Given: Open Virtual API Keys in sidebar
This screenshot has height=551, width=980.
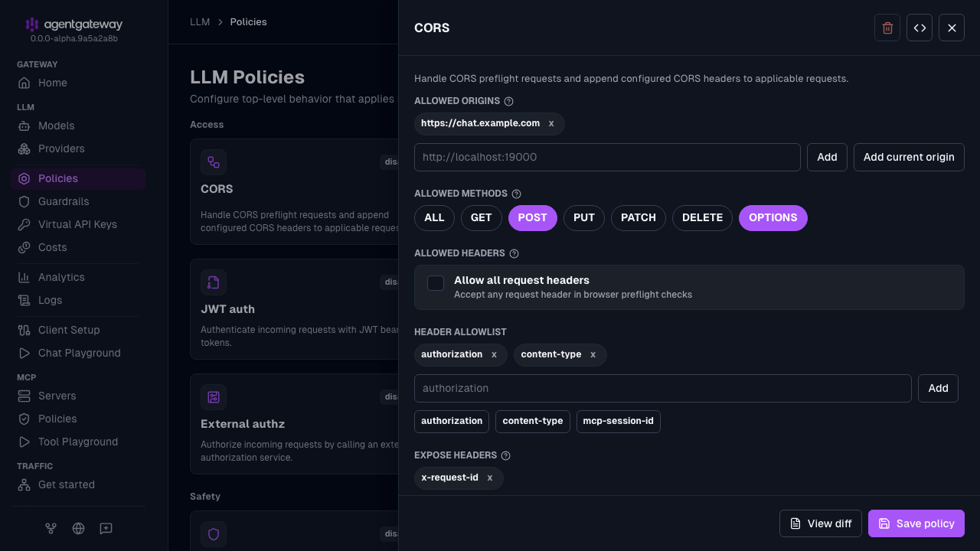Looking at the screenshot, I should (x=78, y=224).
